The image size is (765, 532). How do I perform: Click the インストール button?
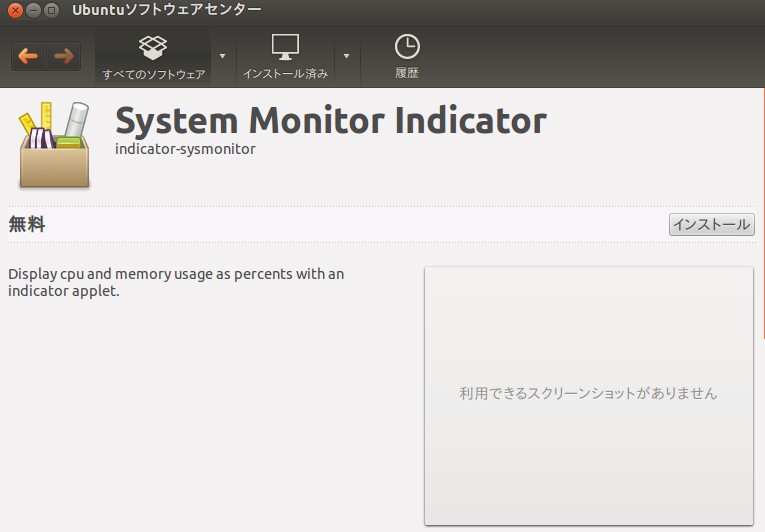pos(711,225)
